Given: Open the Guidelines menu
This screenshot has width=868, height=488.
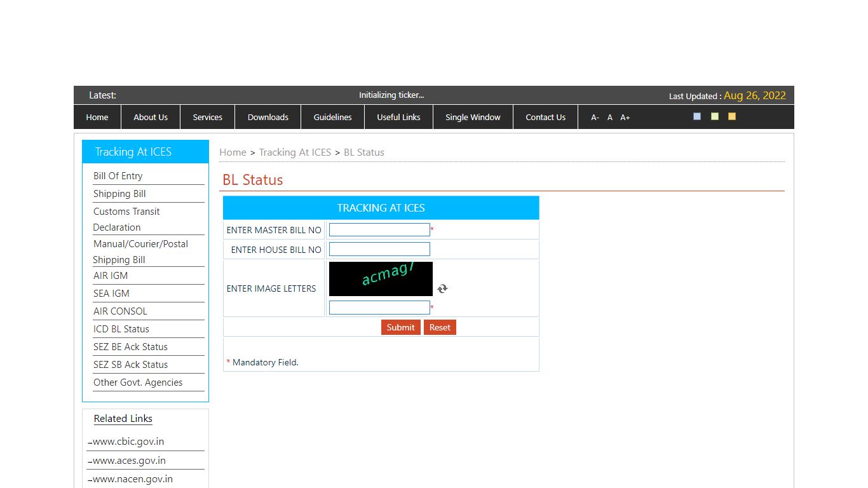Looking at the screenshot, I should pyautogui.click(x=333, y=117).
